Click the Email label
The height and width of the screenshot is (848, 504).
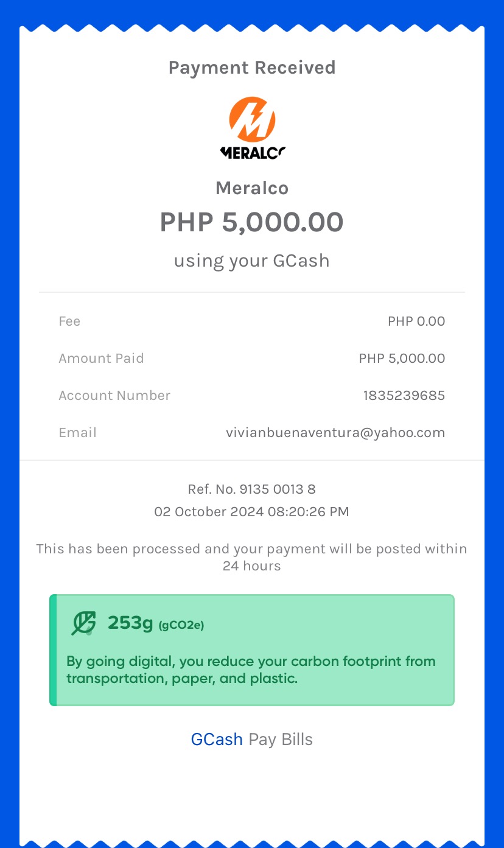coord(78,433)
